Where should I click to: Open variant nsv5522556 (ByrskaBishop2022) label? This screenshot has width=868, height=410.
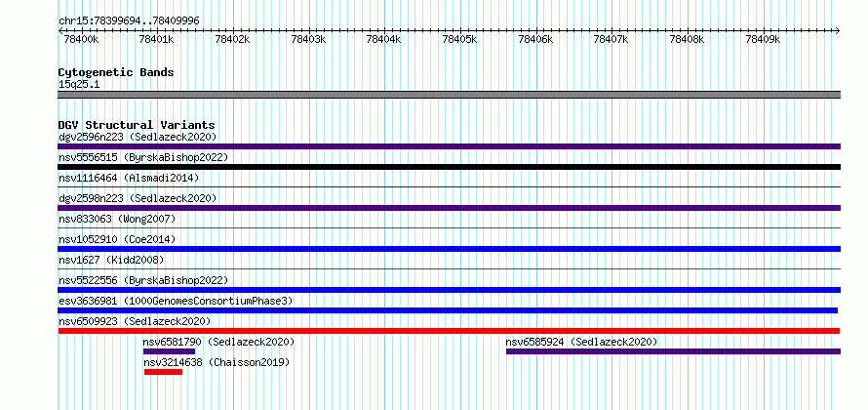[143, 280]
